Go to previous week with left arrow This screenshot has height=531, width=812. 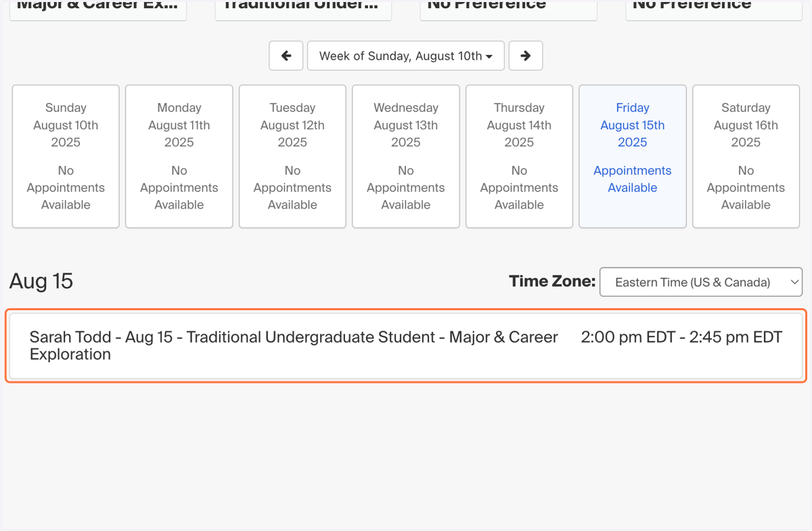(286, 56)
